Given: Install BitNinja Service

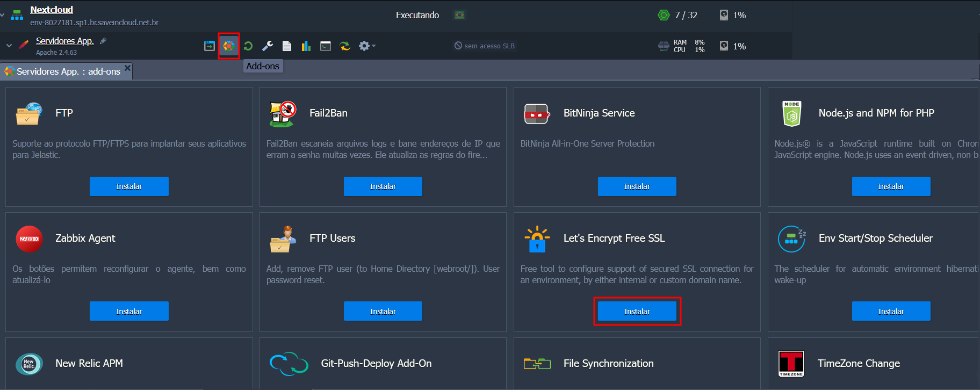Looking at the screenshot, I should tap(637, 186).
